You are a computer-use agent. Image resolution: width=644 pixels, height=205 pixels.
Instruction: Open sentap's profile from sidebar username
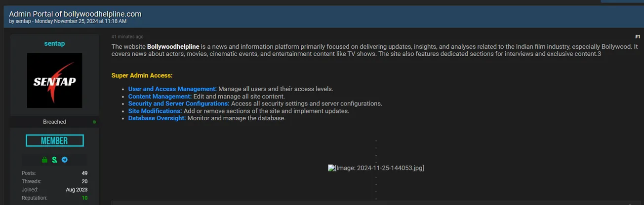tap(54, 43)
